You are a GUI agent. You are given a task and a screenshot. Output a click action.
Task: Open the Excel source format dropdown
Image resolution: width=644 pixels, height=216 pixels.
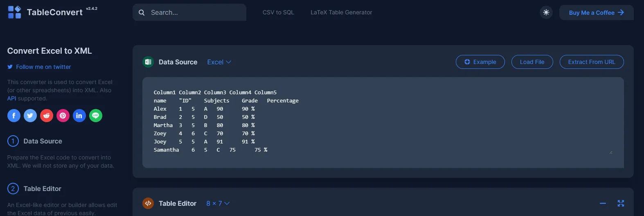(x=219, y=62)
